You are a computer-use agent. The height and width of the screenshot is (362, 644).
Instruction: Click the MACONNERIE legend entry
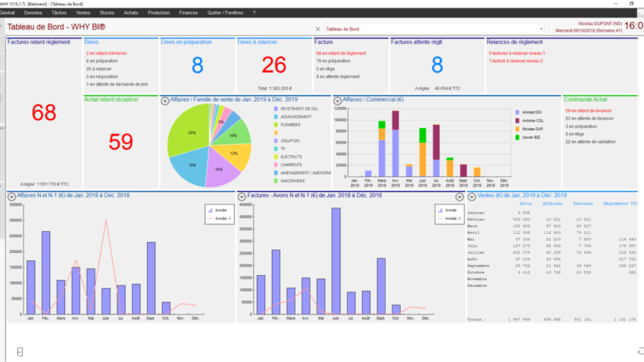(289, 181)
